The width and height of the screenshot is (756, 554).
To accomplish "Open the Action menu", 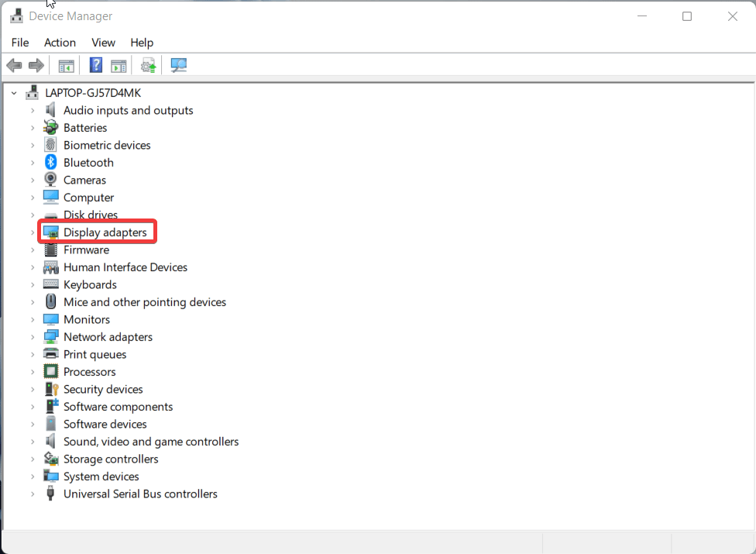I will [60, 43].
